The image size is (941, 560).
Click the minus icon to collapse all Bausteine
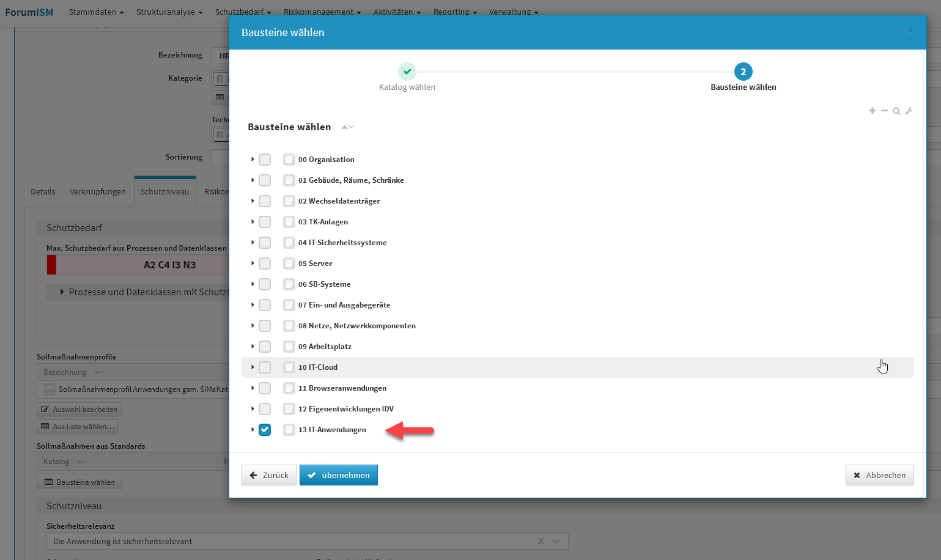884,111
